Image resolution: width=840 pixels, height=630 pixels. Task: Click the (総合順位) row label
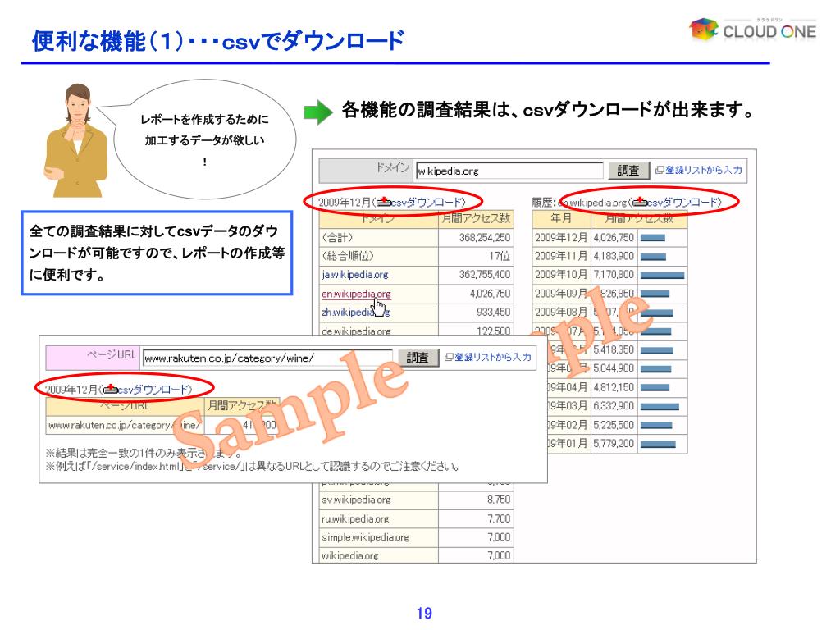347,256
